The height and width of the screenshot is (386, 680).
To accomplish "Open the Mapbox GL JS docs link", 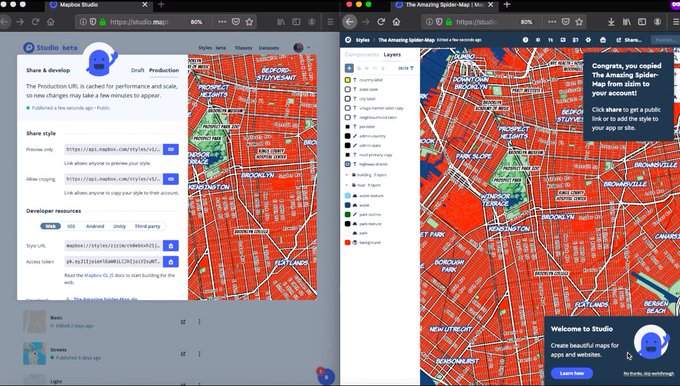I will (x=98, y=275).
